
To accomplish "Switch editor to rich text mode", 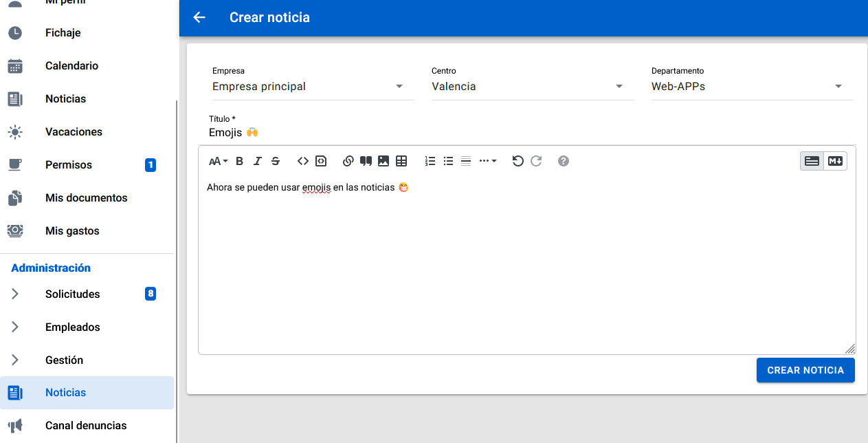I will [x=812, y=161].
